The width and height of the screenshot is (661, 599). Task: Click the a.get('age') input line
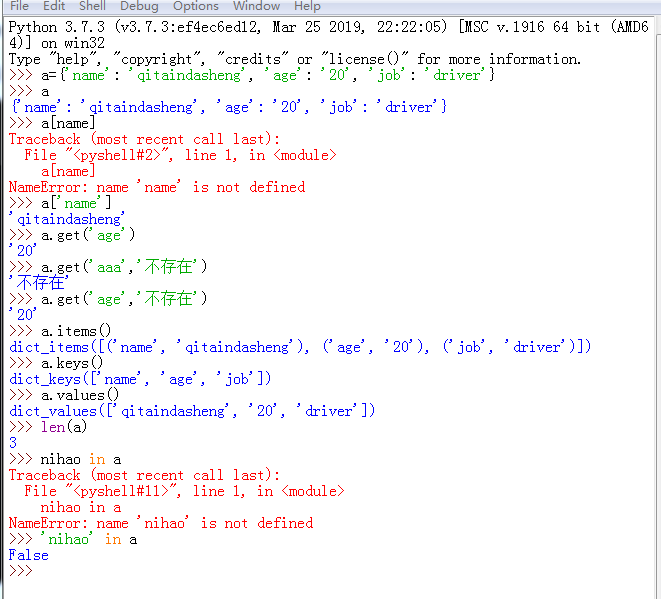click(88, 235)
